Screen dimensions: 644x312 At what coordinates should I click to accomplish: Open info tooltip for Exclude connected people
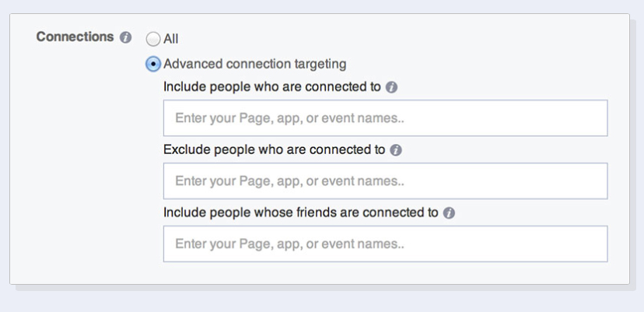[396, 150]
